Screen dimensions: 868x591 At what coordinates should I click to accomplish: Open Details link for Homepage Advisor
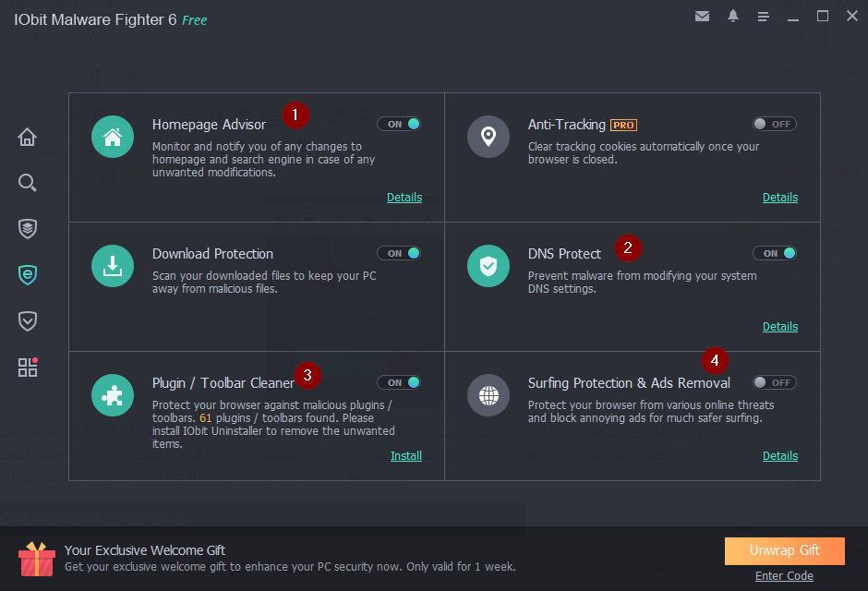click(x=404, y=198)
